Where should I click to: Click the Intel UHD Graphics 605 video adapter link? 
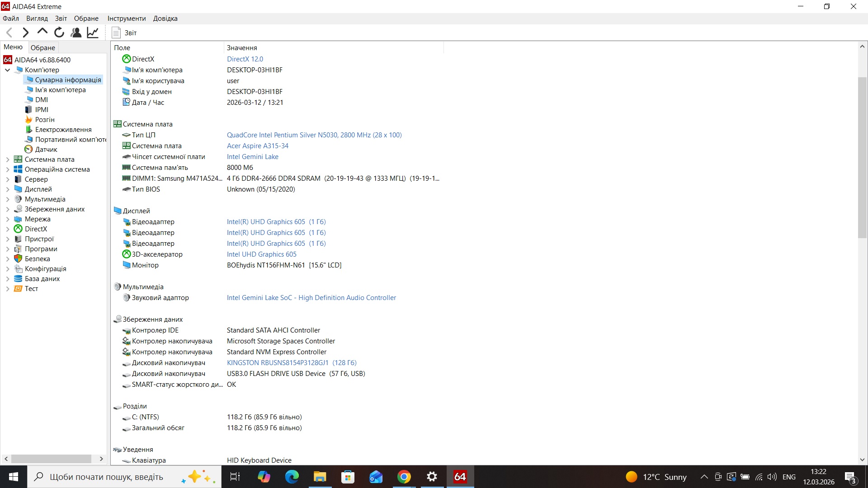tap(276, 221)
